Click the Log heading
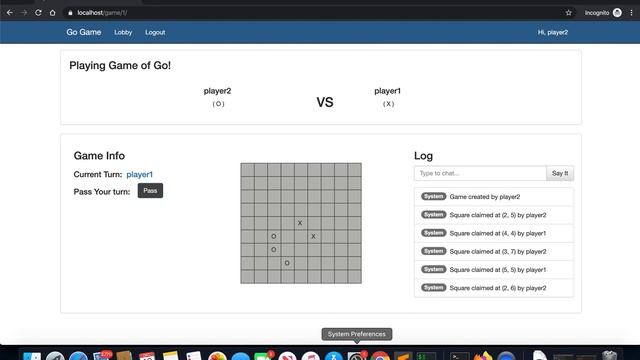 pos(423,156)
